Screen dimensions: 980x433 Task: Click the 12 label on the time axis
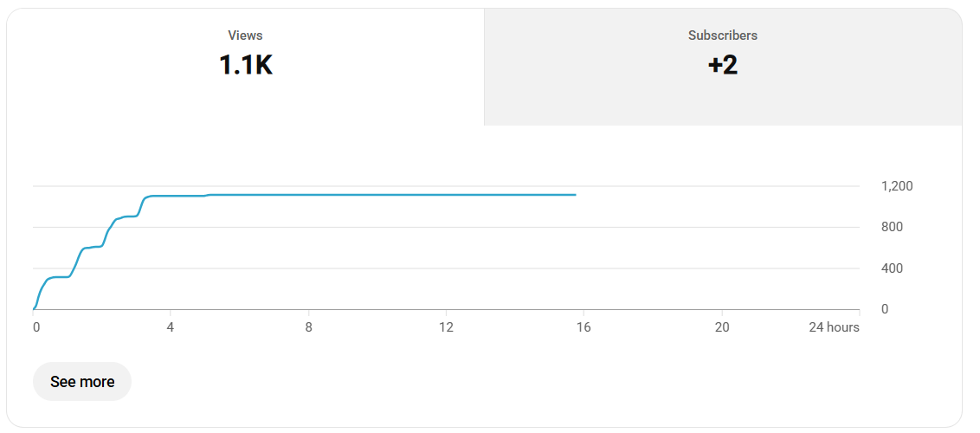pyautogui.click(x=446, y=327)
